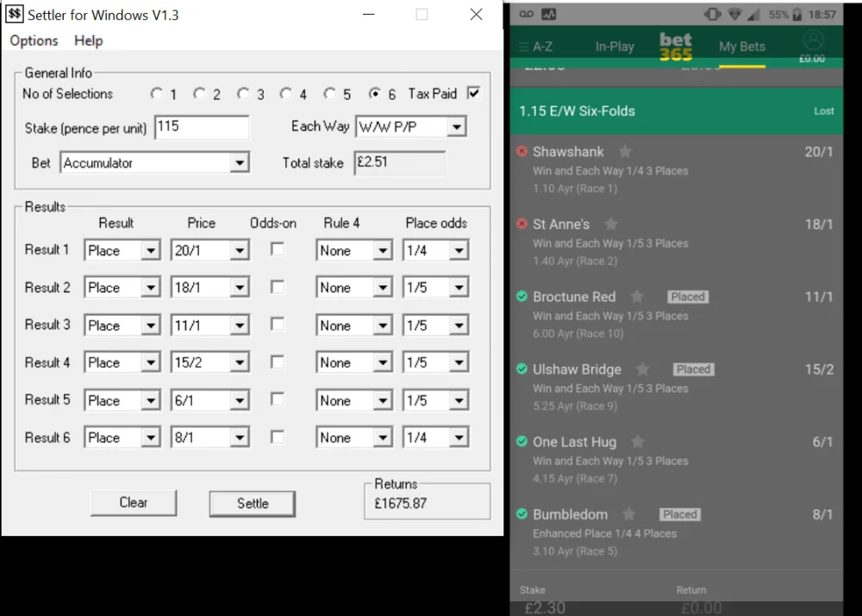This screenshot has width=862, height=616.
Task: Tap the Placed badge for Bumbledom
Action: coord(679,514)
